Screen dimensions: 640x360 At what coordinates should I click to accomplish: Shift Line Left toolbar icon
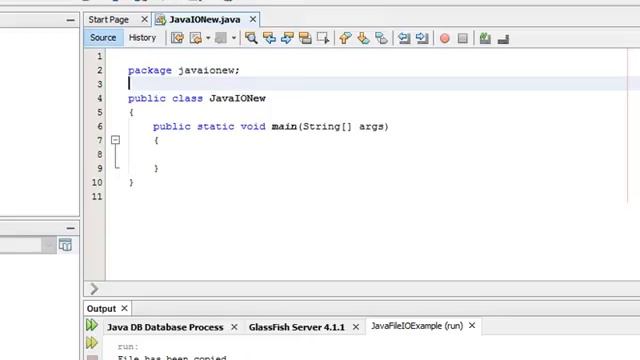(404, 38)
